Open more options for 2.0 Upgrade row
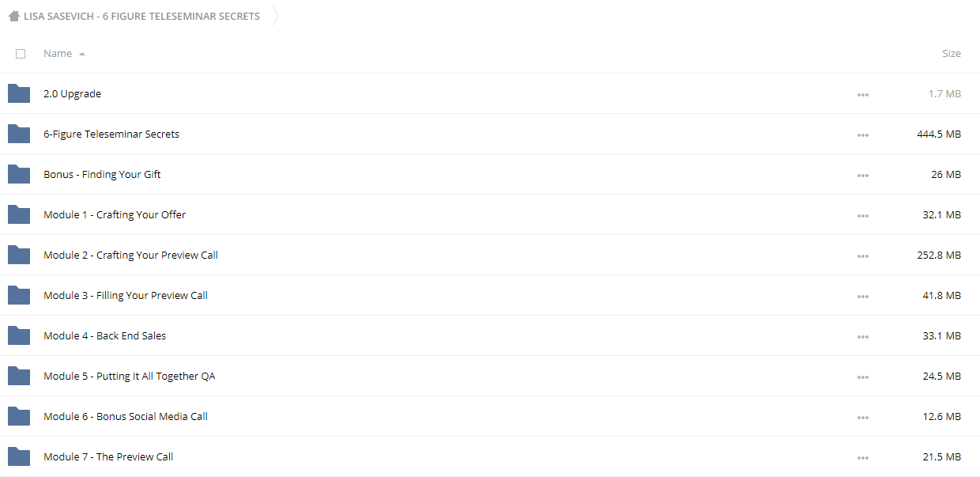This screenshot has width=980, height=477. click(862, 95)
